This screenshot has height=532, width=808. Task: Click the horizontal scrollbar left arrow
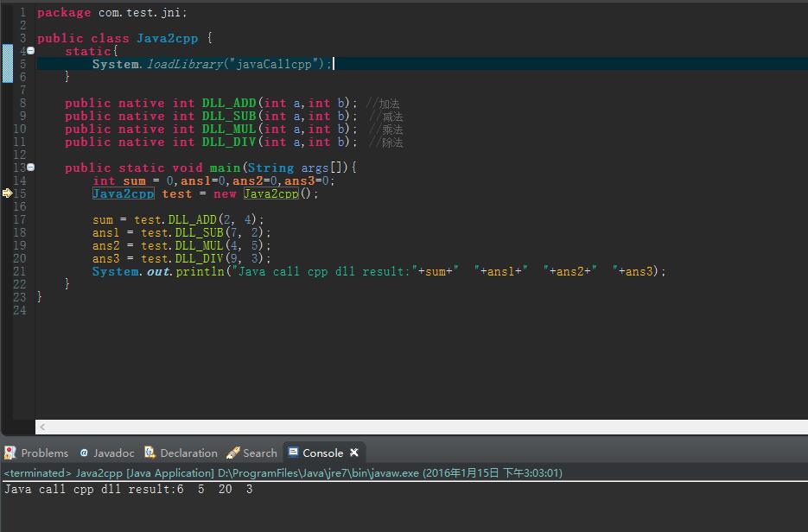point(41,427)
